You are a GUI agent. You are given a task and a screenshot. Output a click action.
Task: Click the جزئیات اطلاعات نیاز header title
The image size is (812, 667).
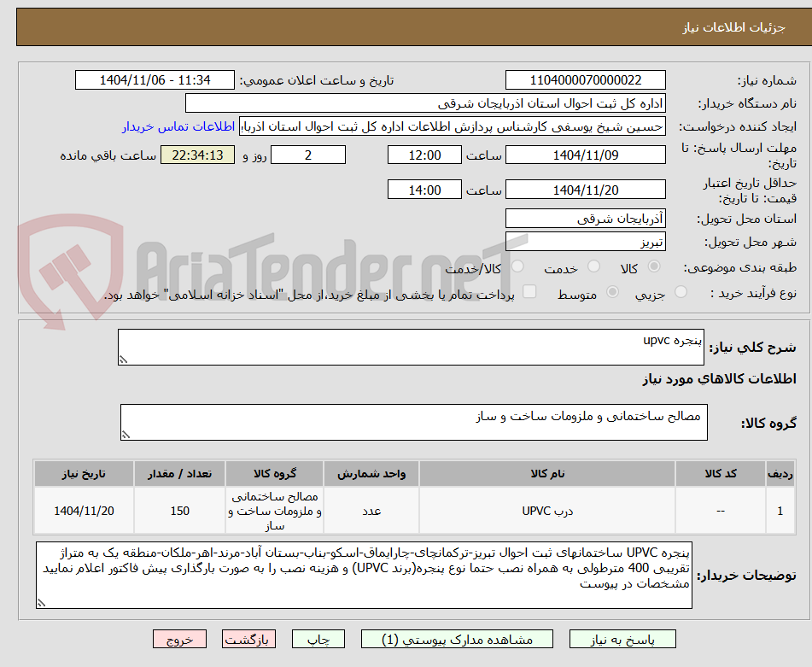(x=733, y=27)
